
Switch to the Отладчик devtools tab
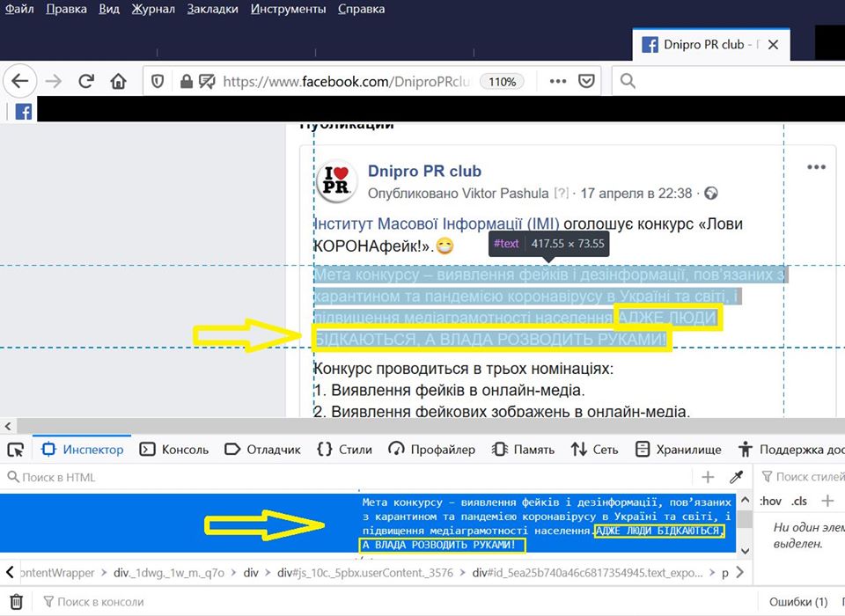pos(262,450)
